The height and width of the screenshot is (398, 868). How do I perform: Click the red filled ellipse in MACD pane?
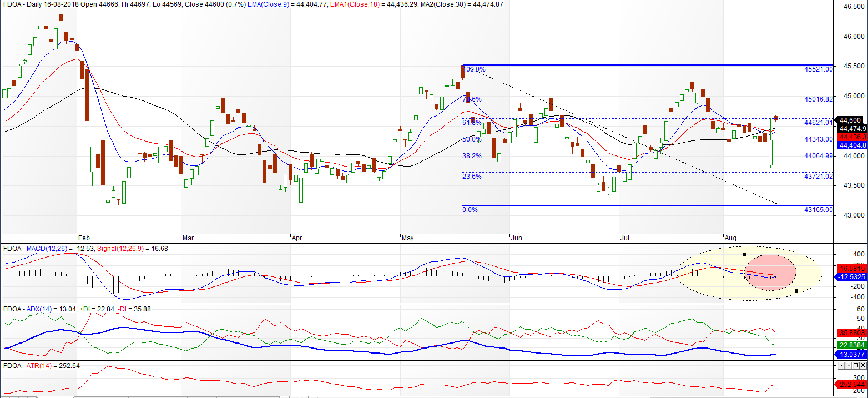770,272
